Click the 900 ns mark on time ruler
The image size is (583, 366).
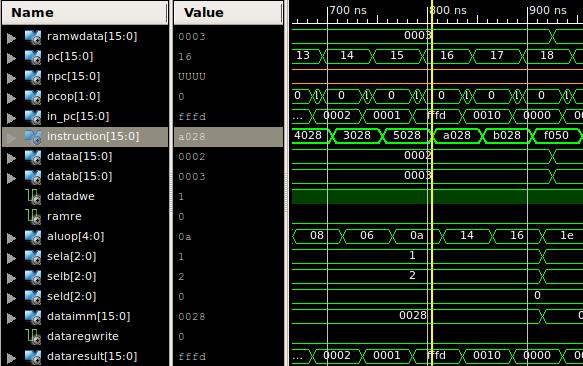pos(548,10)
